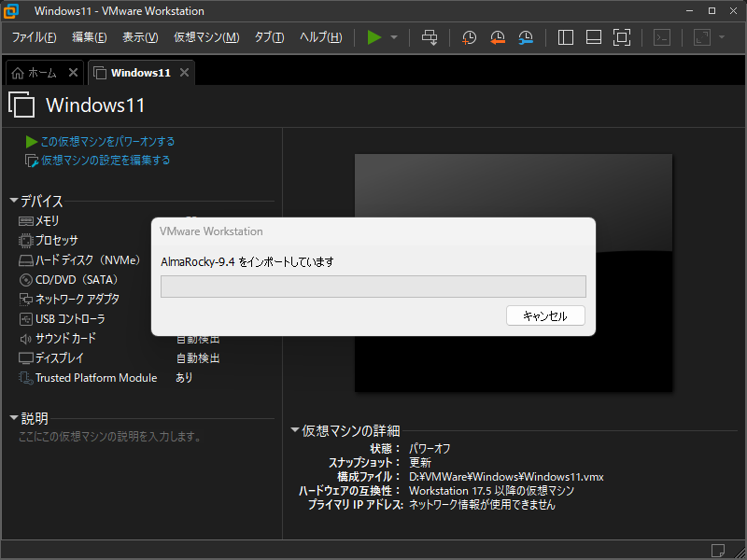The image size is (747, 560).
Task: Open the 編集(E) menu
Action: 89,37
